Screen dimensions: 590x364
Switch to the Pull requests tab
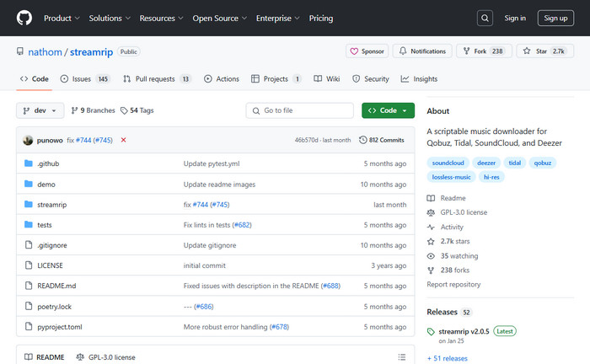[157, 79]
